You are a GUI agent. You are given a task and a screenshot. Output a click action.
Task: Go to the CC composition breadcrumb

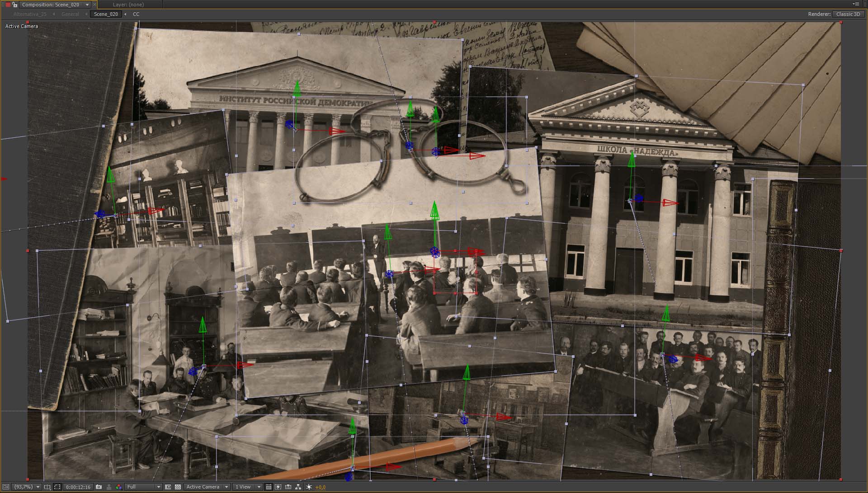(136, 14)
